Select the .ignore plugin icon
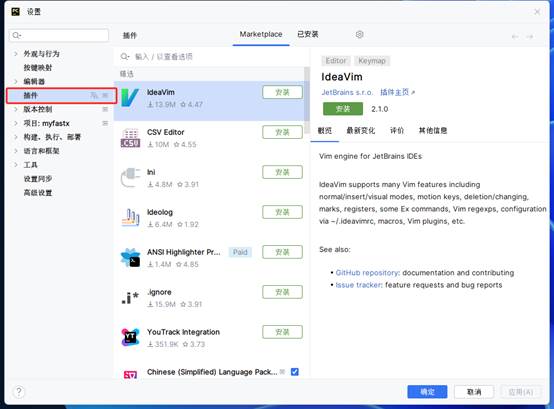This screenshot has height=409, width=554. click(x=130, y=297)
